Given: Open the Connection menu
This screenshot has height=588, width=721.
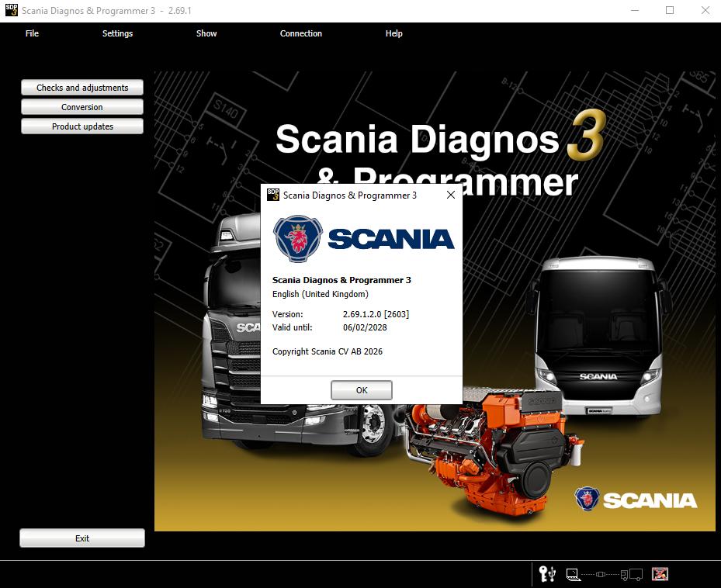Looking at the screenshot, I should [x=300, y=33].
